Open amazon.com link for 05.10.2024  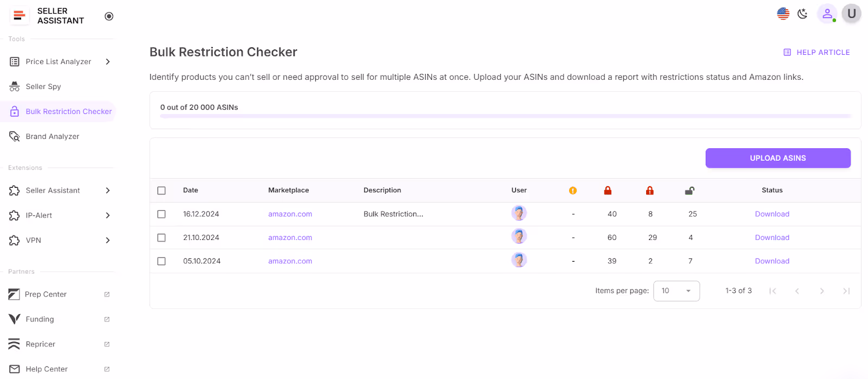tap(290, 261)
